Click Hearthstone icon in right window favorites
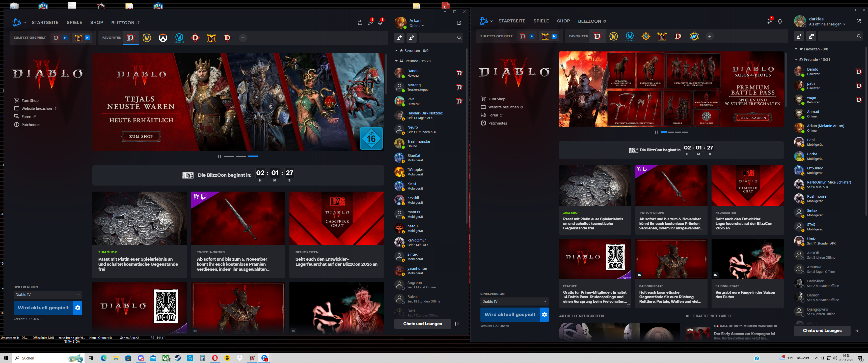 [646, 36]
